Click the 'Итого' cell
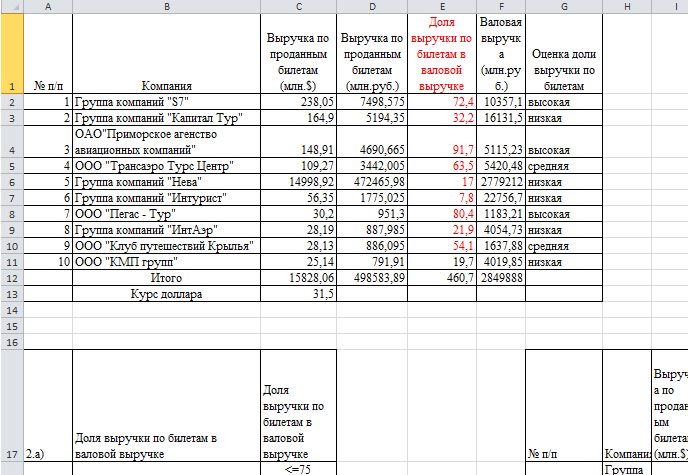Image resolution: width=688 pixels, height=475 pixels. coord(167,278)
